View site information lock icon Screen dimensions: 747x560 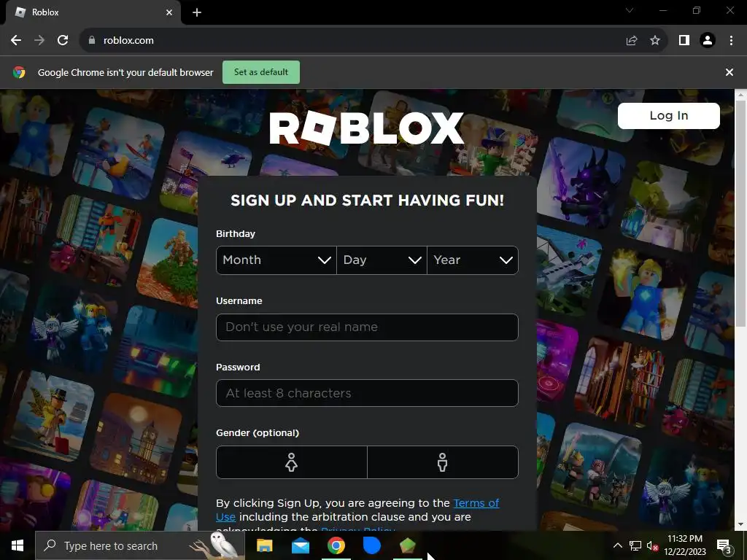[92, 41]
